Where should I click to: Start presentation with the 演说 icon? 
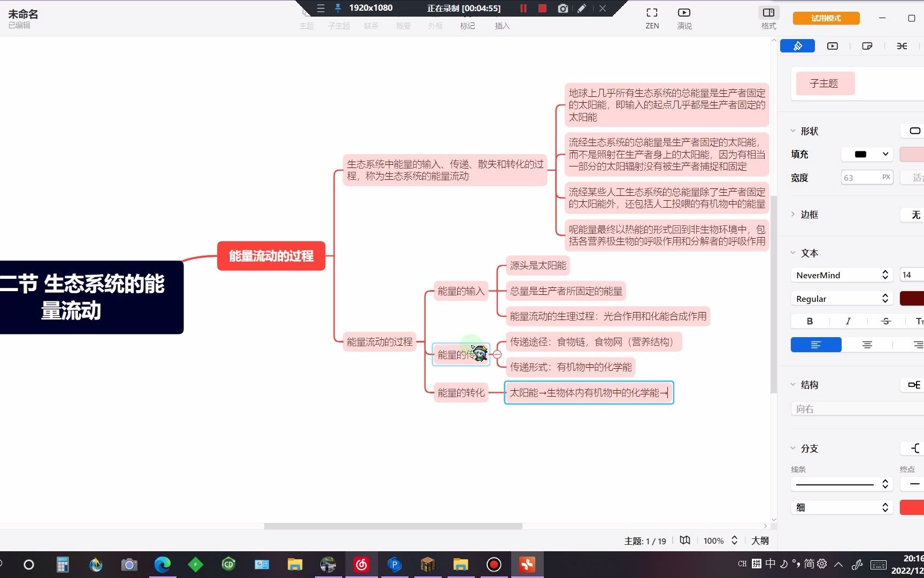point(684,18)
